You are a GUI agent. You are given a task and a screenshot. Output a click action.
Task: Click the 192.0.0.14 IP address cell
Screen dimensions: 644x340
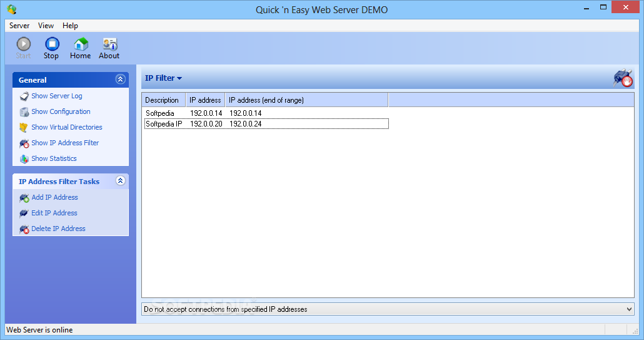point(206,113)
